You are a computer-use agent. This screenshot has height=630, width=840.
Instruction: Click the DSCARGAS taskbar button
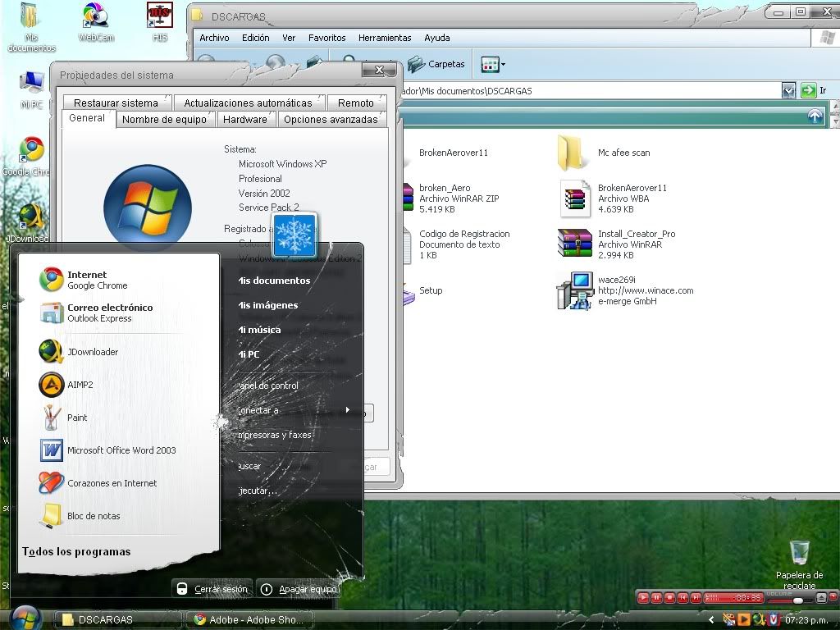click(117, 620)
